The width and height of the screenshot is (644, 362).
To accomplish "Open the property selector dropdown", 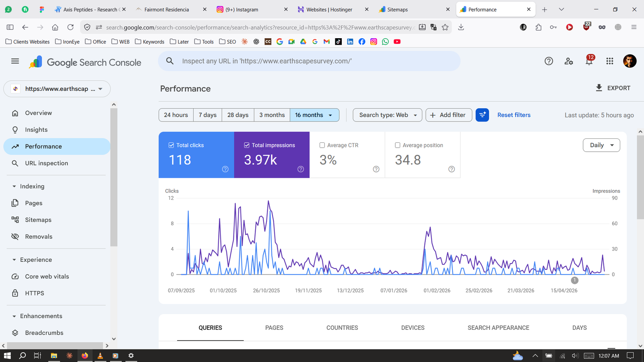I will pos(57,89).
